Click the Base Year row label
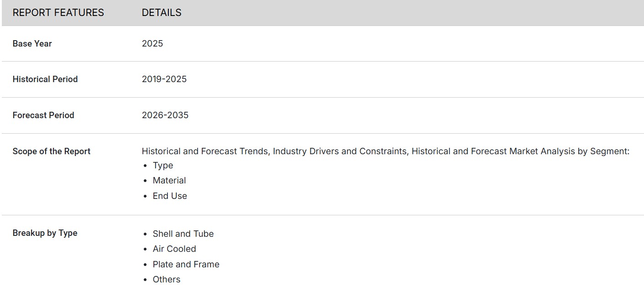644x297 pixels. 32,44
